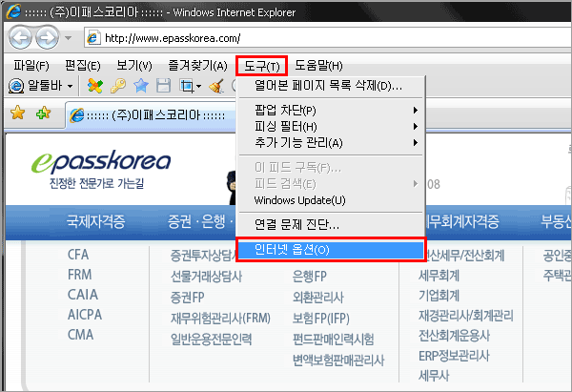Click the browser Forward arrow button

46,39
